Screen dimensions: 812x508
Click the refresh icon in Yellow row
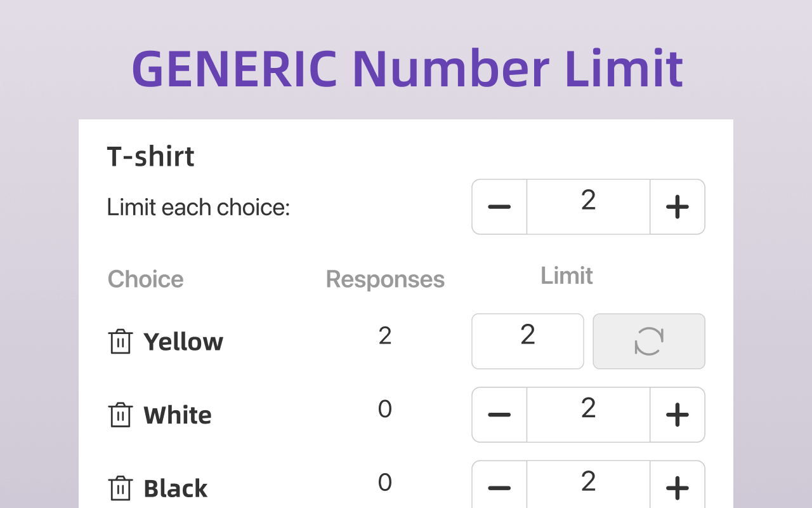(649, 341)
